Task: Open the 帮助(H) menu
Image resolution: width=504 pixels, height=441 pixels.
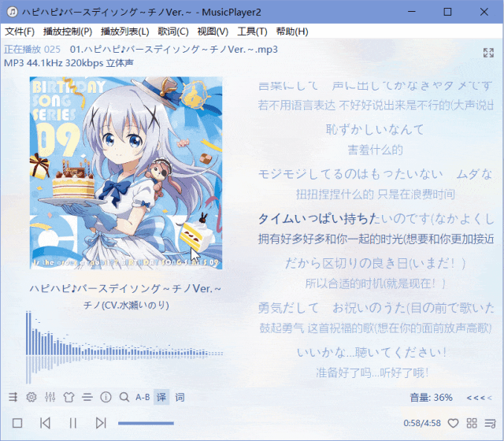Action: coord(292,31)
